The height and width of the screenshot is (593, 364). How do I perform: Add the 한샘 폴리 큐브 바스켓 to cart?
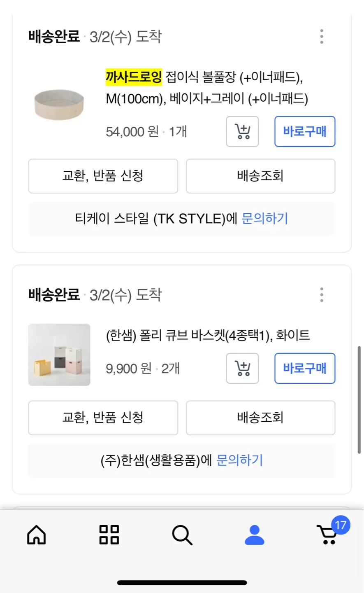242,368
